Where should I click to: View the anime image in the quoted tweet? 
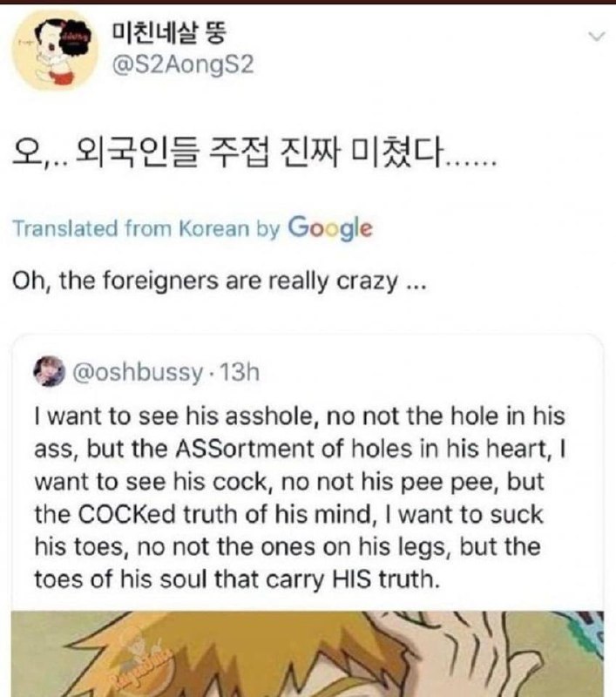coord(308,654)
